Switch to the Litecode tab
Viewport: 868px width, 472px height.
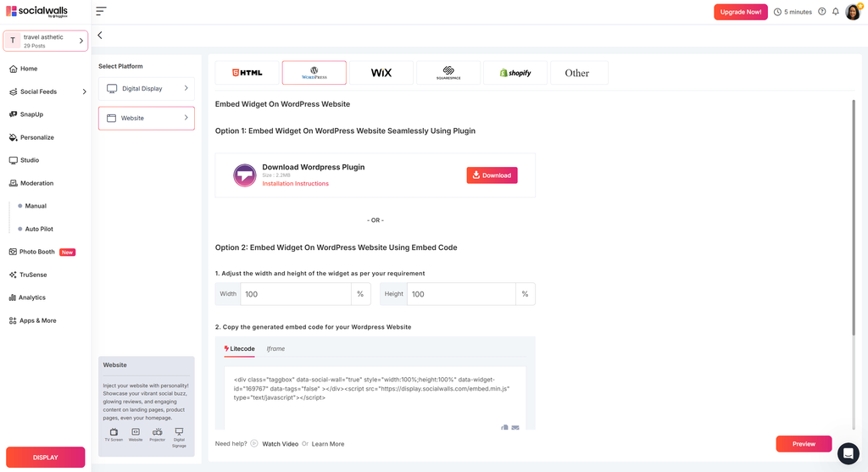(x=239, y=348)
